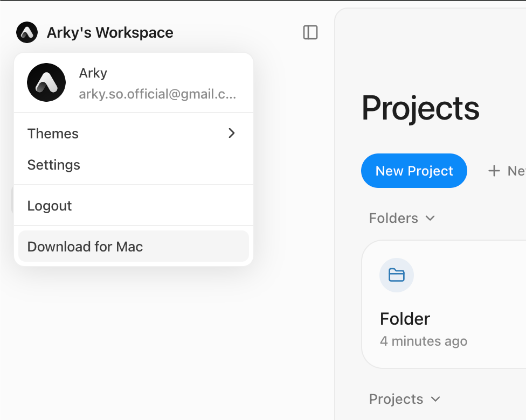Click the 4 minutes ago timestamp
526x420 pixels.
coord(424,341)
